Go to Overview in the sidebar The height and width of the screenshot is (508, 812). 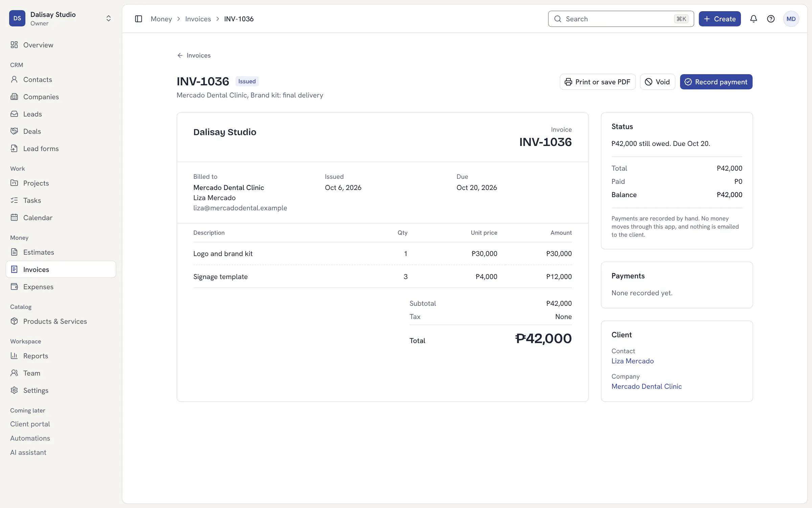point(61,45)
